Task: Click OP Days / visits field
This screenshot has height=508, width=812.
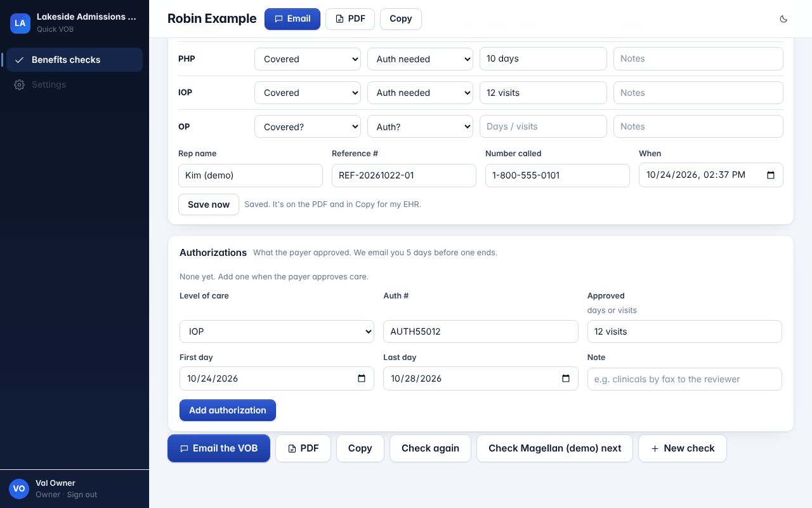Action: (543, 126)
